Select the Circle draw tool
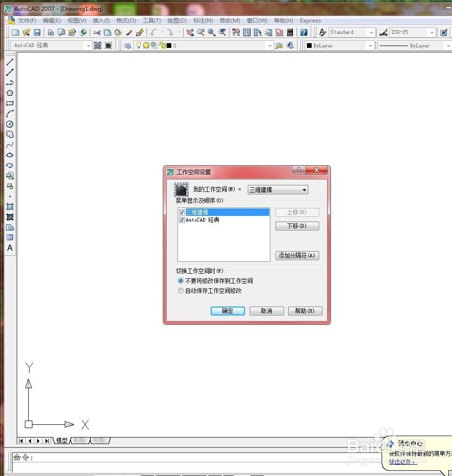 (x=10, y=124)
